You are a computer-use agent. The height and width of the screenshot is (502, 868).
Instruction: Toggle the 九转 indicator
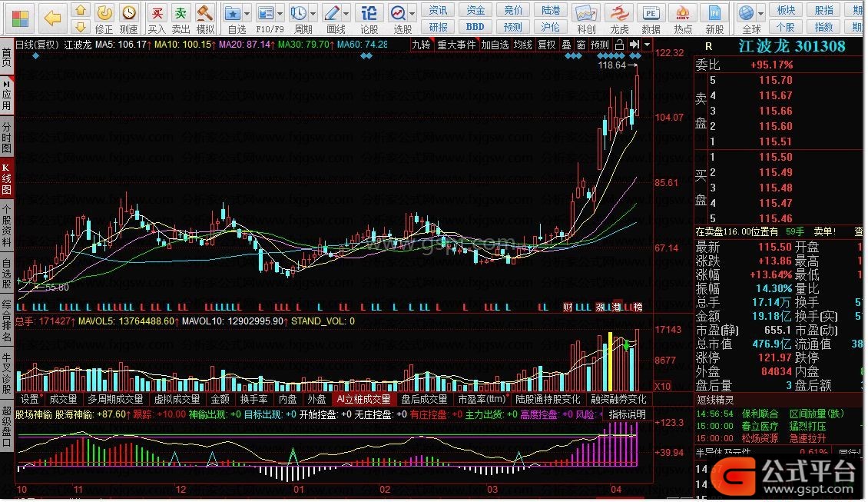421,45
